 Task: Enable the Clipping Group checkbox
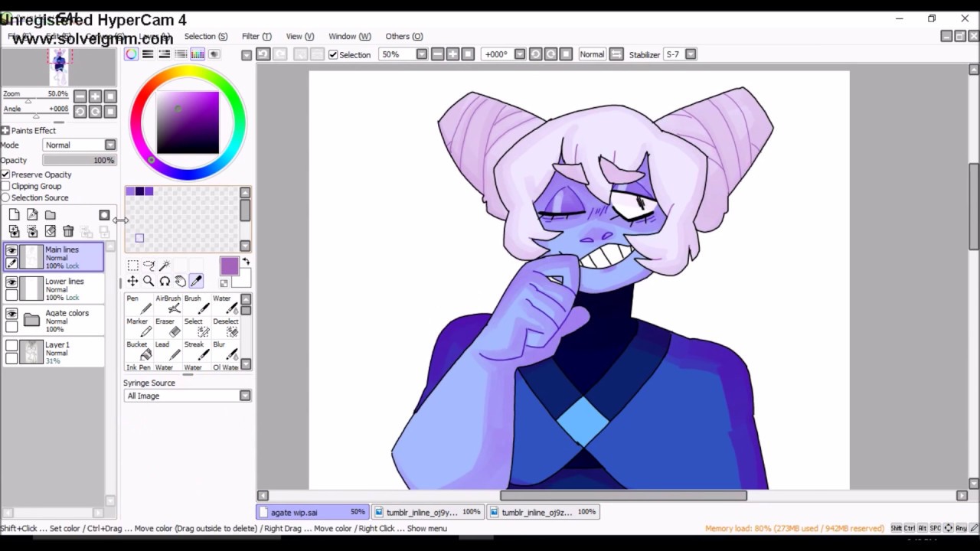(5, 186)
